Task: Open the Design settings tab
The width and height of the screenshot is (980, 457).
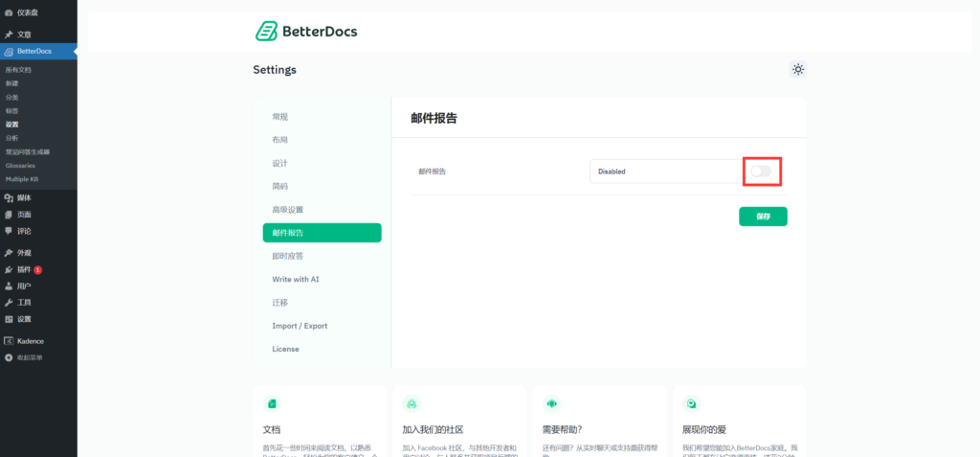Action: coord(322,163)
